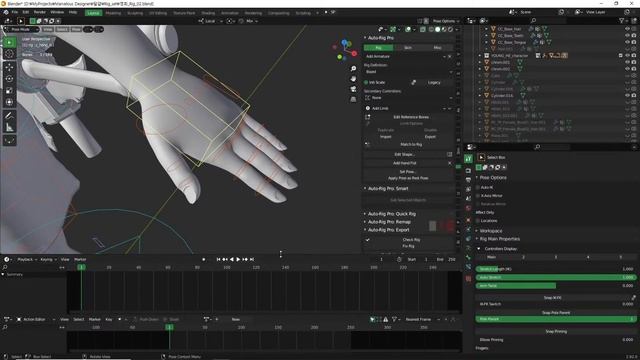Toggle solid viewport shading mode
640x360 pixels.
(x=438, y=29)
